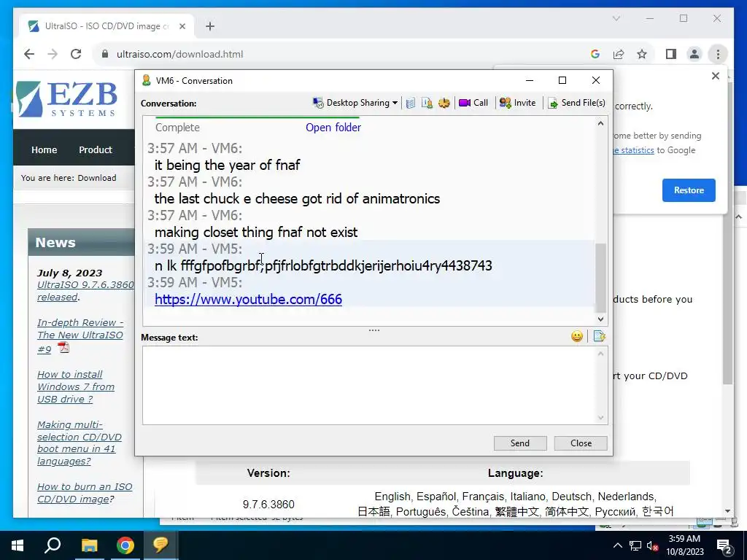Open How to install Windows 7 link

pyautogui.click(x=76, y=386)
